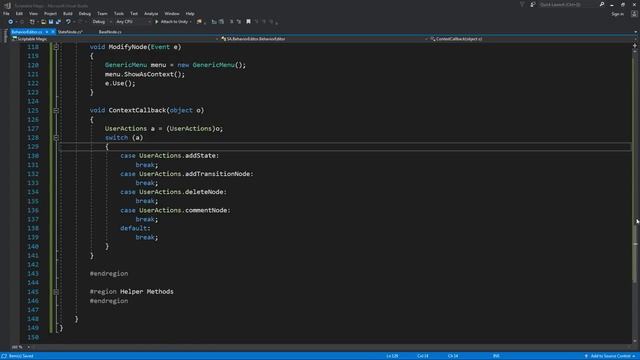
Task: Open the BehaviorEditor class navigation dropdown
Action: 324,39
